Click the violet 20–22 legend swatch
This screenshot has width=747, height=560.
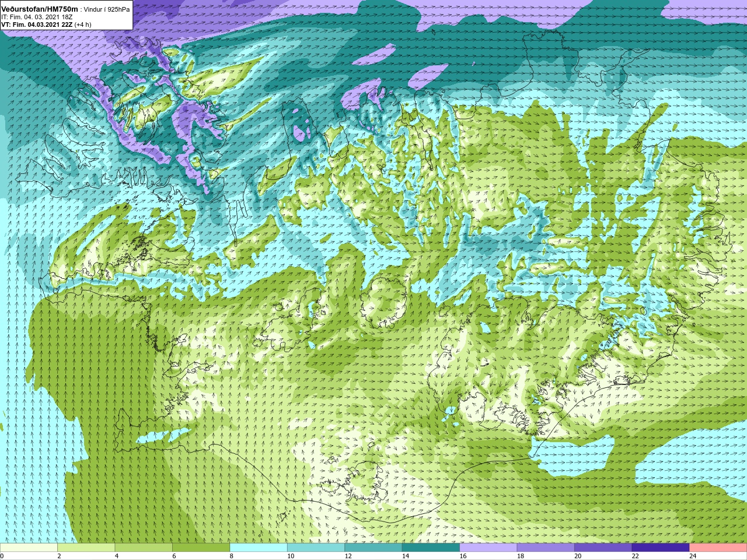coord(603,548)
